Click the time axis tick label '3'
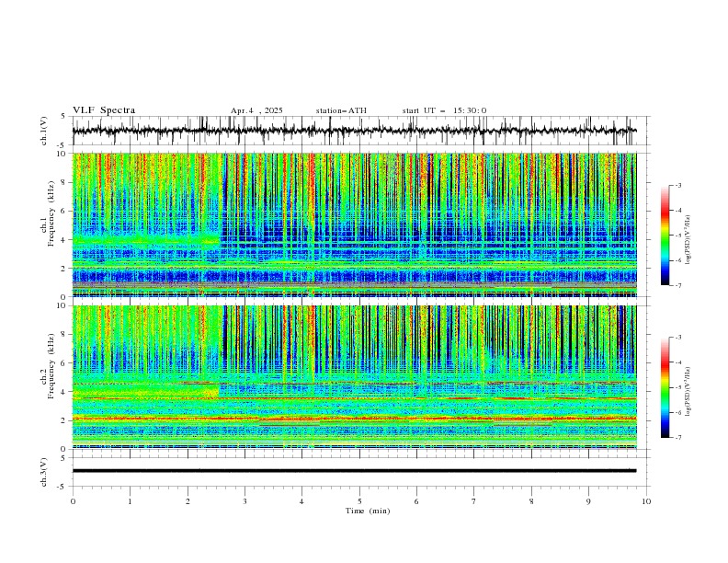This screenshot has width=728, height=563. coord(245,501)
